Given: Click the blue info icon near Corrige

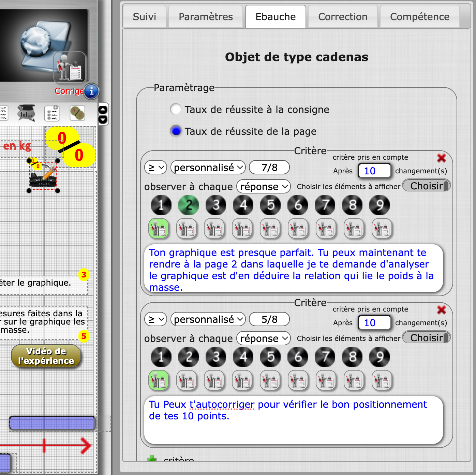Looking at the screenshot, I should pos(91,91).
